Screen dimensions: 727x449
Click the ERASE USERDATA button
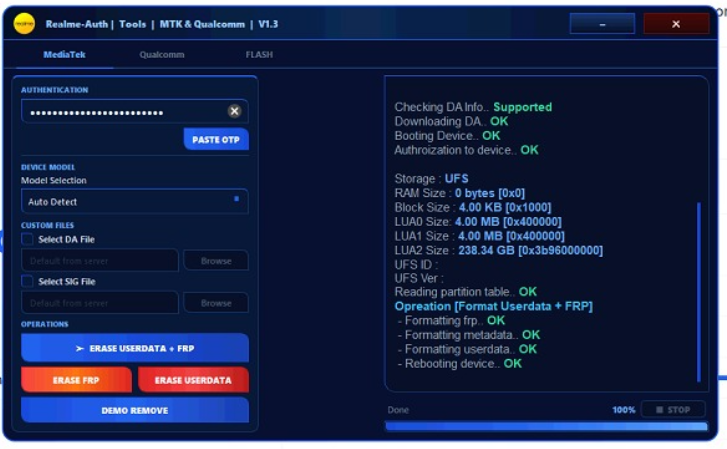click(193, 380)
